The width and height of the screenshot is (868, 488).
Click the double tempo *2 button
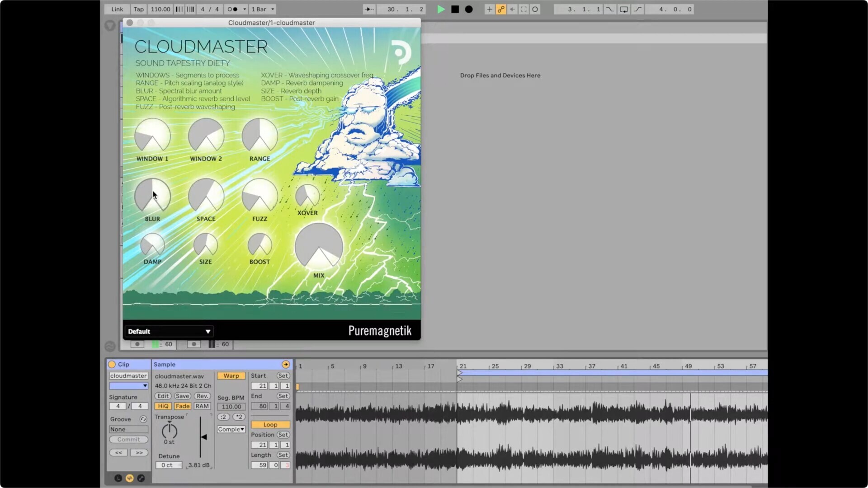tap(239, 417)
